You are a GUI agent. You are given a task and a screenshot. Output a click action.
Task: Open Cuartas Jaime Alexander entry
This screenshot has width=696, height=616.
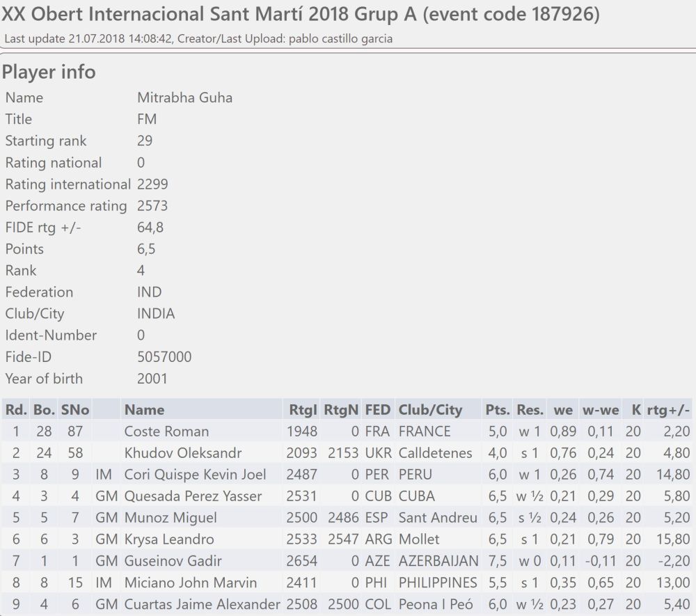coord(202,604)
